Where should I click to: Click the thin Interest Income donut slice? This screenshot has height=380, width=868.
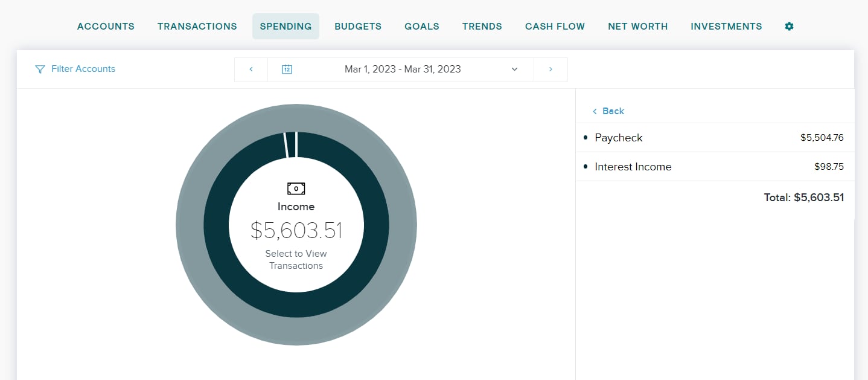pyautogui.click(x=290, y=145)
